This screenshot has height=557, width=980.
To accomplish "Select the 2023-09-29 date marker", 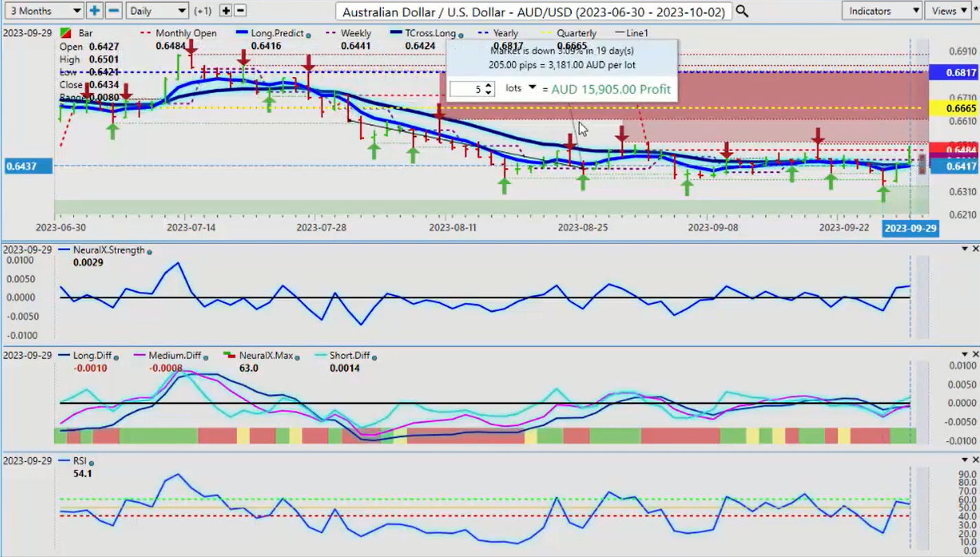I will (910, 228).
